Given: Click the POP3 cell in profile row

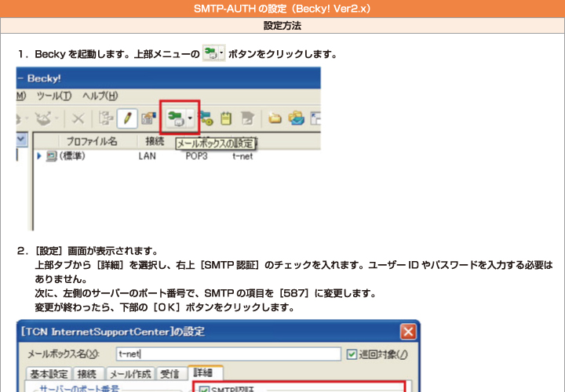Looking at the screenshot, I should [196, 156].
